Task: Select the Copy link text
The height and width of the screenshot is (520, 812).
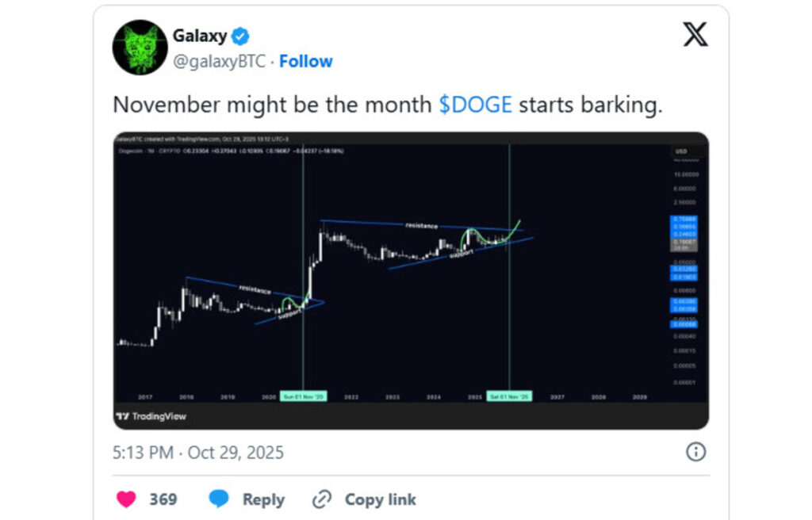Action: (x=380, y=499)
